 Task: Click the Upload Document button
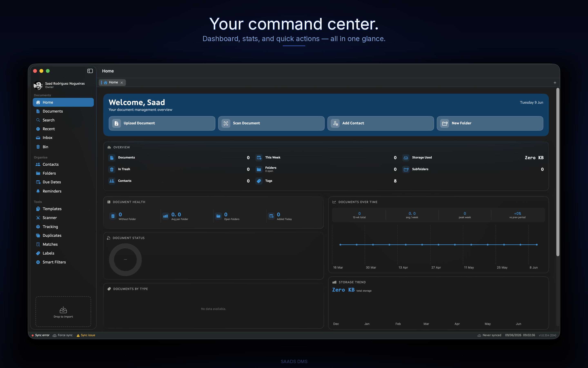tap(162, 123)
